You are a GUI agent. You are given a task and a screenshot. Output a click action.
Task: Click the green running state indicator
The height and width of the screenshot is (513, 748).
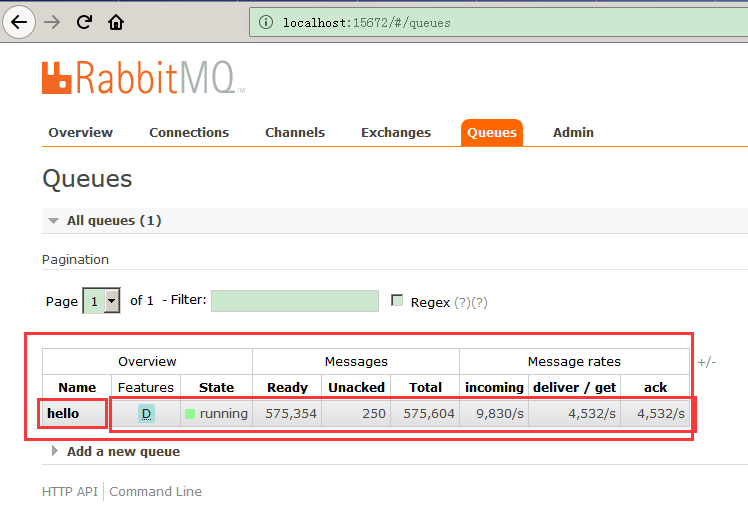pos(190,414)
